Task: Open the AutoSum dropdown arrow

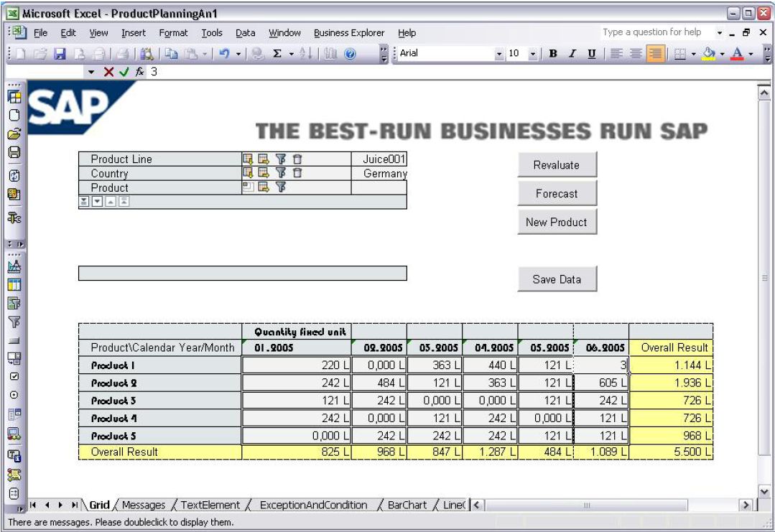Action: click(x=291, y=54)
